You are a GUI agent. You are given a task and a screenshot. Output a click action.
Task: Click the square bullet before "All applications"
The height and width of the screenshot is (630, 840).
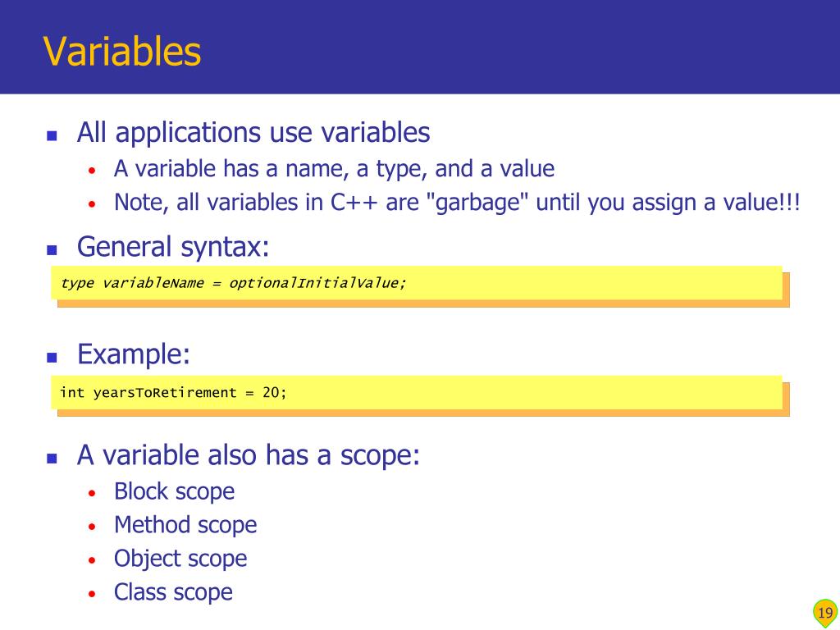52,135
